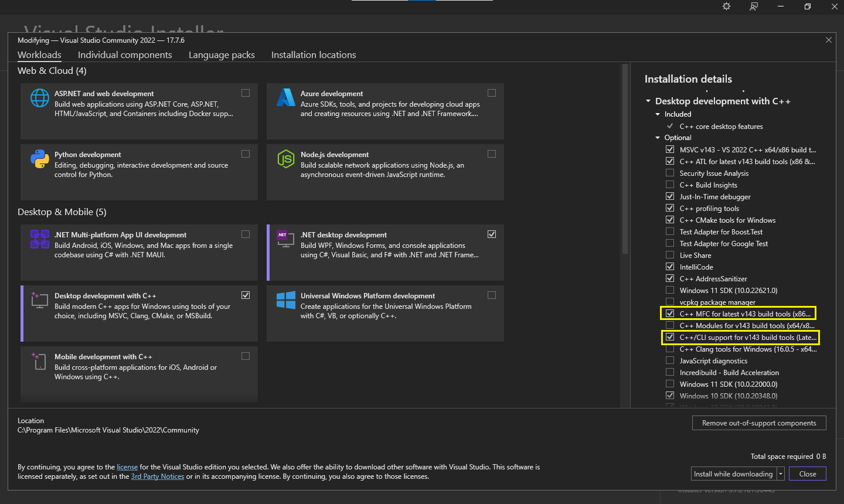Click the Python development logo icon
The image size is (844, 504).
tap(40, 159)
